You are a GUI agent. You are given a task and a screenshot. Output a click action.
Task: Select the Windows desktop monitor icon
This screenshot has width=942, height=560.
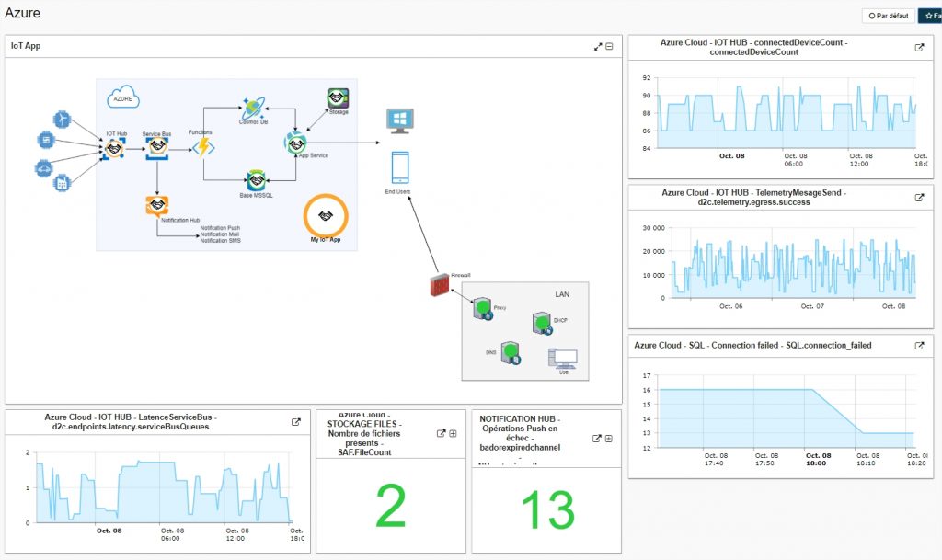(x=399, y=120)
